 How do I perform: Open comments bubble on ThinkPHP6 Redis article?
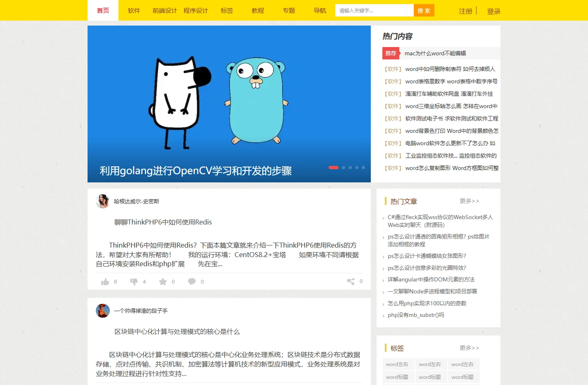(192, 281)
